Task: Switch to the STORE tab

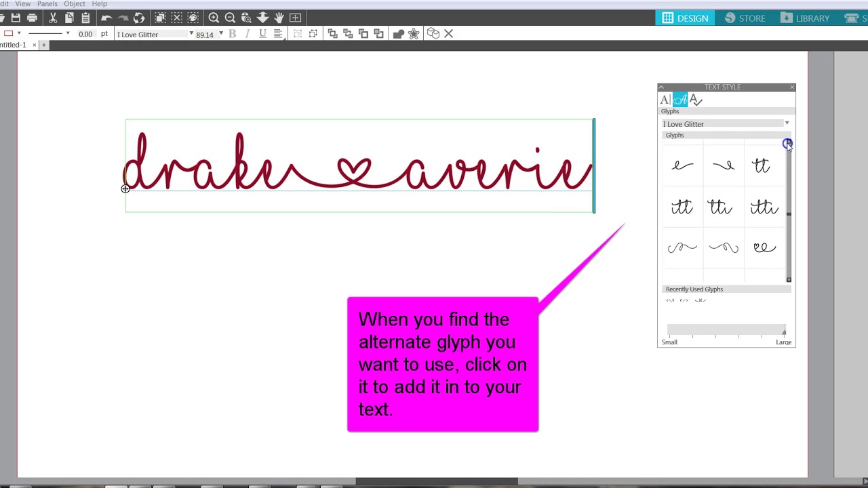Action: [745, 18]
